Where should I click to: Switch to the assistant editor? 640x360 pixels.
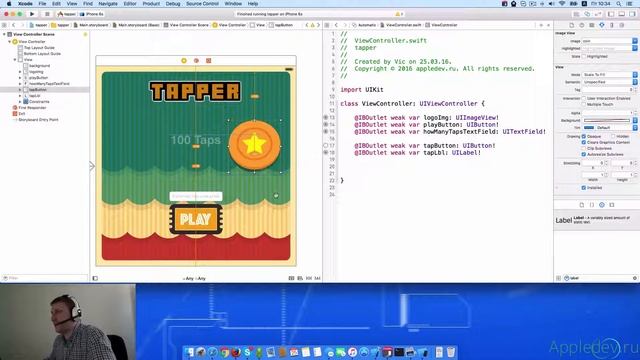587,14
